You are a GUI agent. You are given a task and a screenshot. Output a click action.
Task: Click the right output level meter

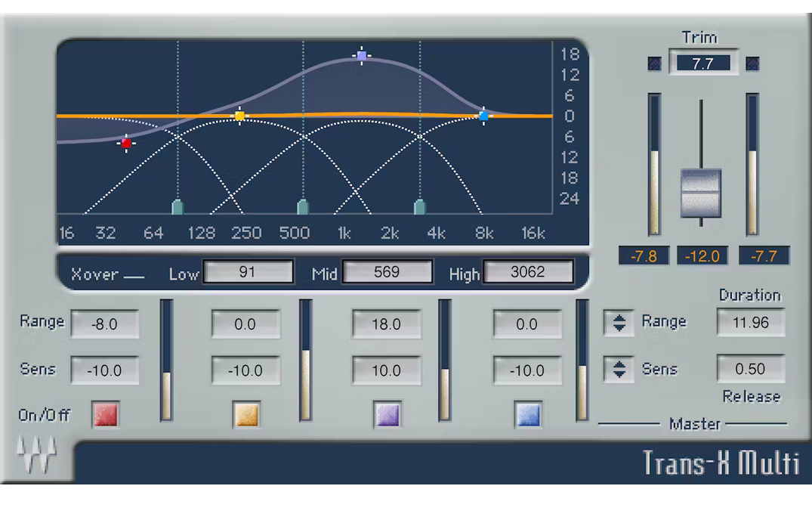coord(752,164)
